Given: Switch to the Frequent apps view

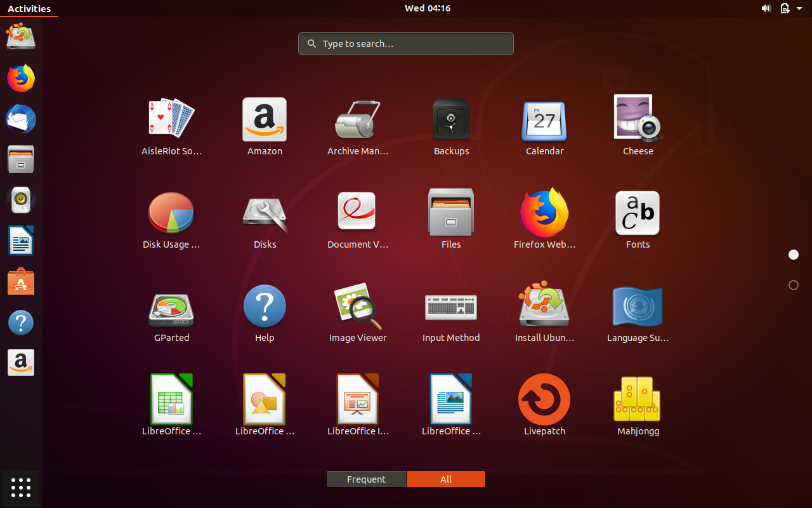Looking at the screenshot, I should (366, 479).
